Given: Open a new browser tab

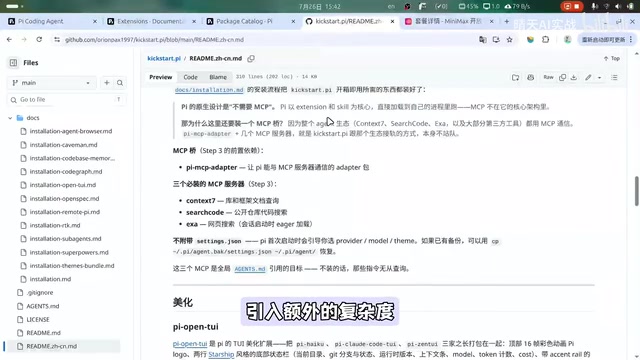Looking at the screenshot, I should [x=507, y=21].
